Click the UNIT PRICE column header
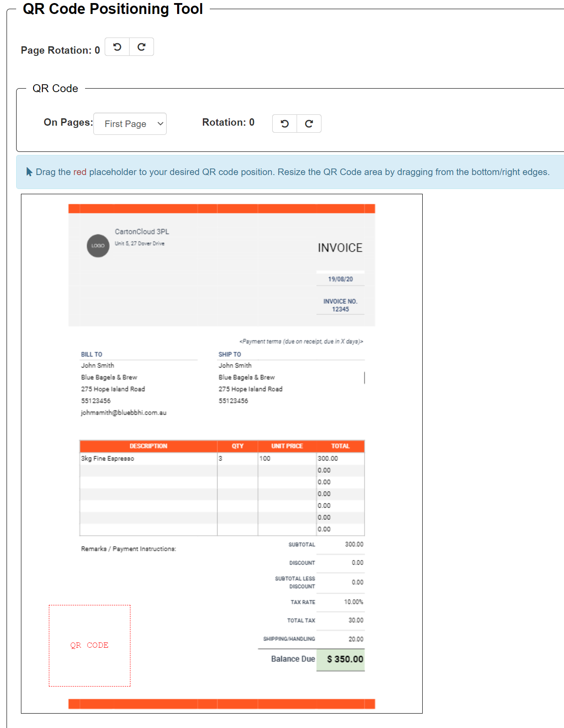 coord(287,446)
